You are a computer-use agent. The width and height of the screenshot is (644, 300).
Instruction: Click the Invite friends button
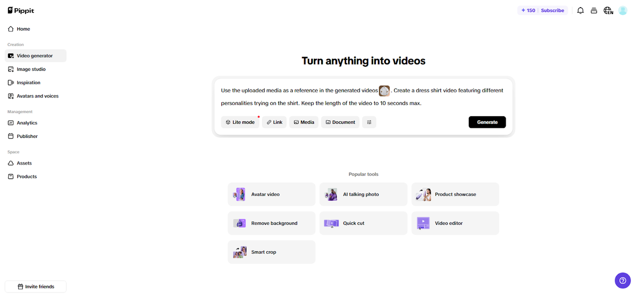click(36, 286)
